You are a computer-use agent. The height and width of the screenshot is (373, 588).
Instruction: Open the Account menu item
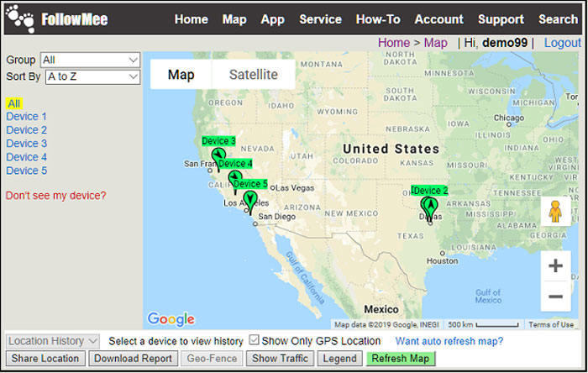439,19
